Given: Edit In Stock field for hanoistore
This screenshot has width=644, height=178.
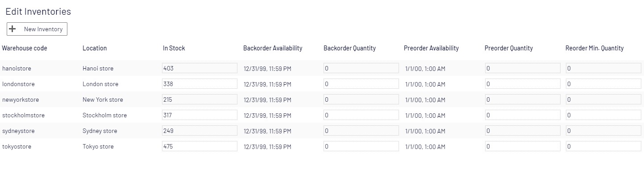Looking at the screenshot, I should 199,68.
